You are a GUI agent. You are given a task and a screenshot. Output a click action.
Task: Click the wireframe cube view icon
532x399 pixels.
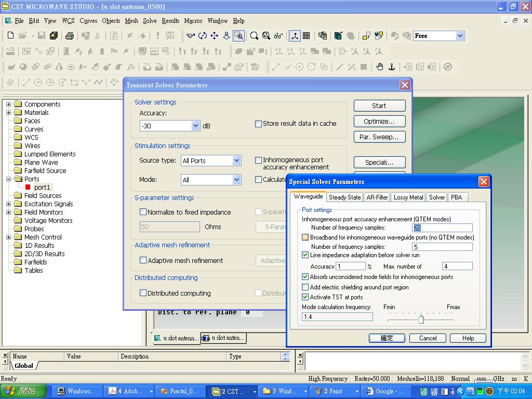[323, 36]
